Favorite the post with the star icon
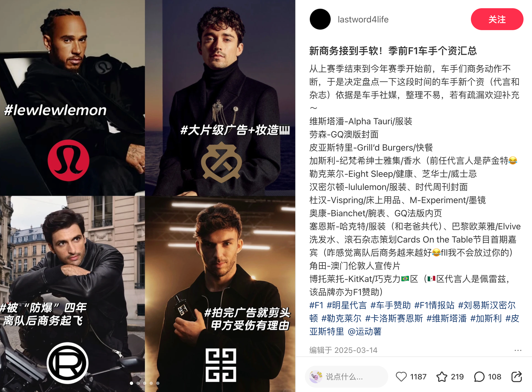532x392 pixels. [x=442, y=377]
